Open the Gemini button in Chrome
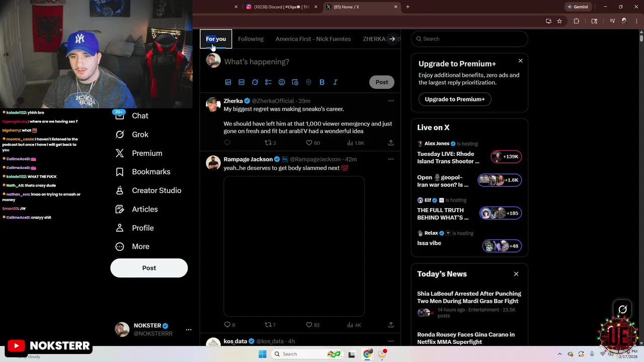644x362 pixels. coord(578,7)
